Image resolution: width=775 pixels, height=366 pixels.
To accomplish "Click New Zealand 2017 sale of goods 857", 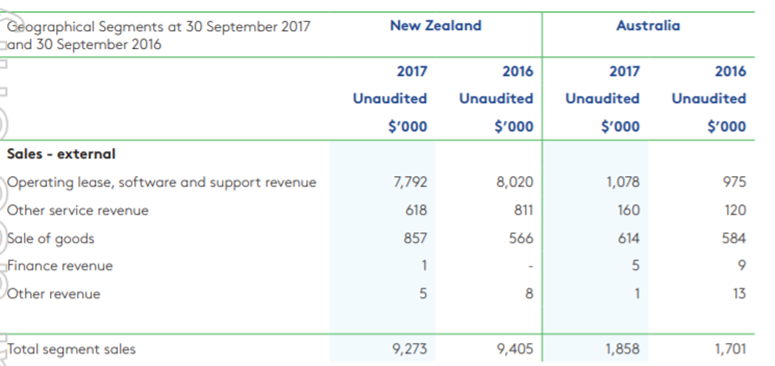I will (x=415, y=239).
